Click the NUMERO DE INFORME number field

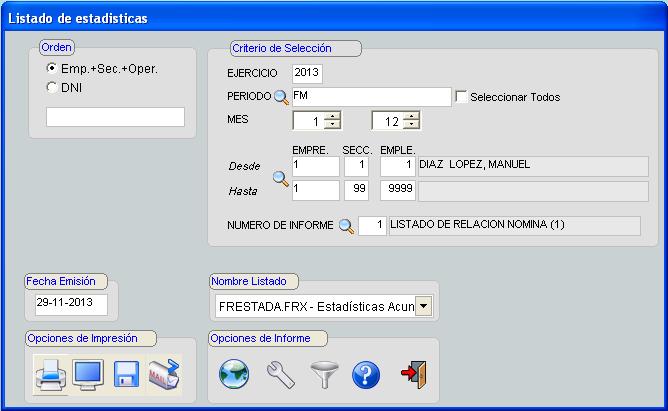[x=372, y=226]
